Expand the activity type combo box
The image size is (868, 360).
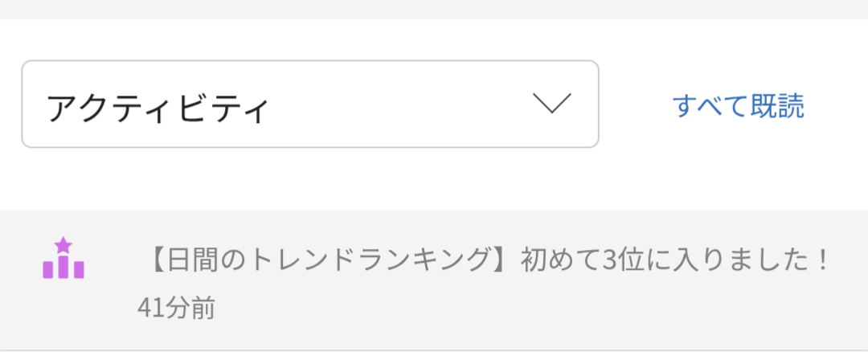[x=309, y=104]
